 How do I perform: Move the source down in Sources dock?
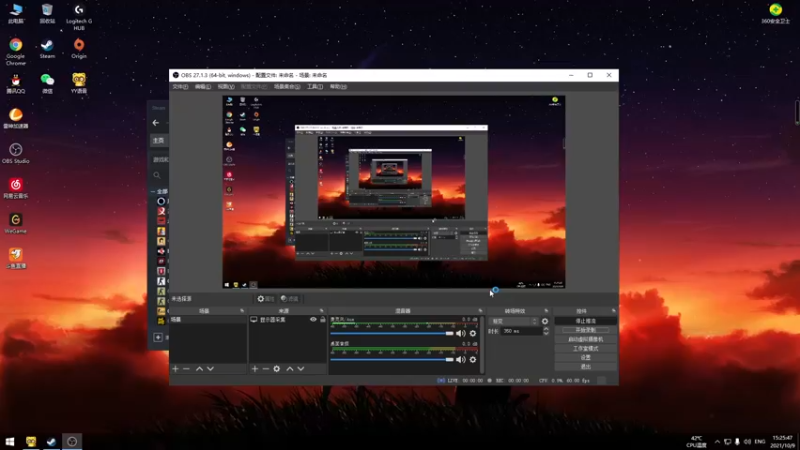301,368
